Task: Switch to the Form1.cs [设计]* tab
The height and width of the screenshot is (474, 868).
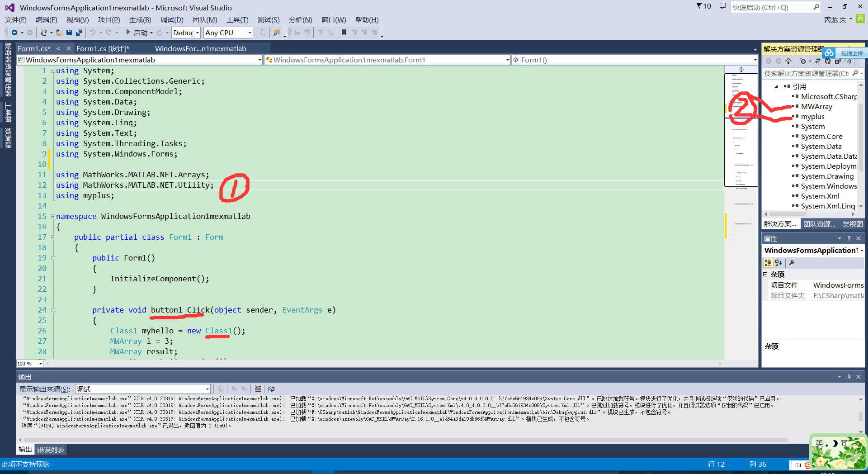Action: (103, 48)
